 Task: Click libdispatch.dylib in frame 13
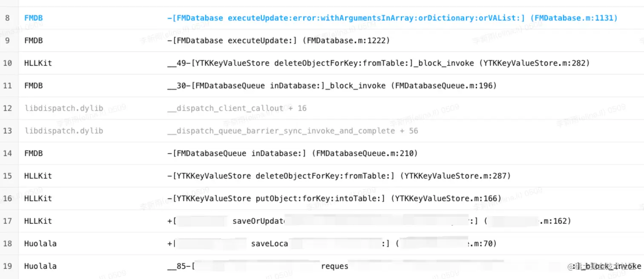[64, 131]
